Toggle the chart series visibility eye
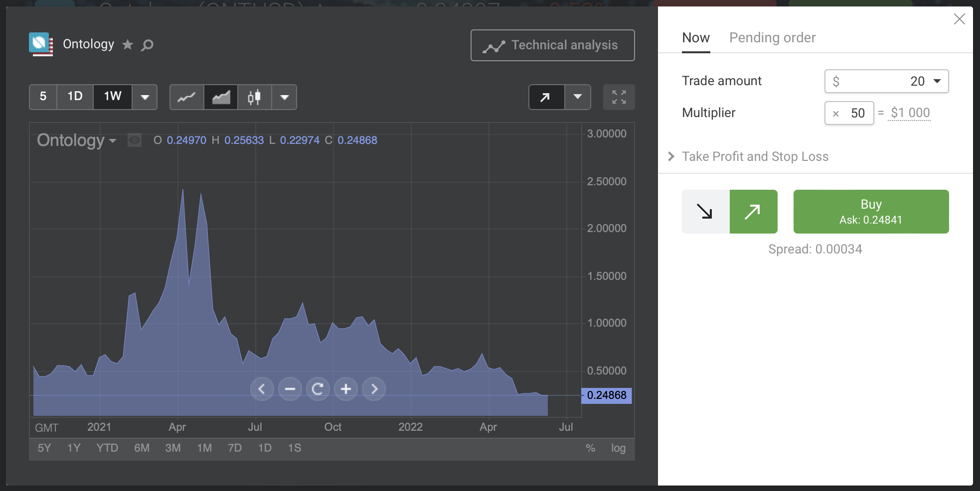 click(135, 140)
